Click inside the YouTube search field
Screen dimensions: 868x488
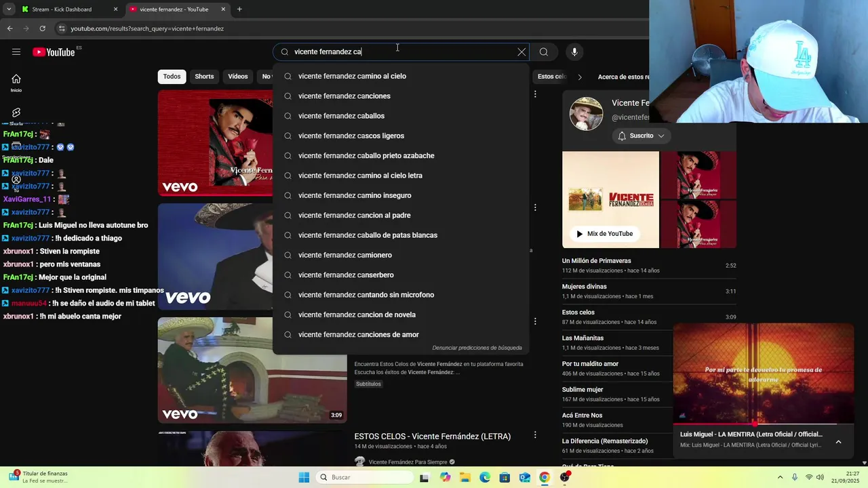pos(400,52)
